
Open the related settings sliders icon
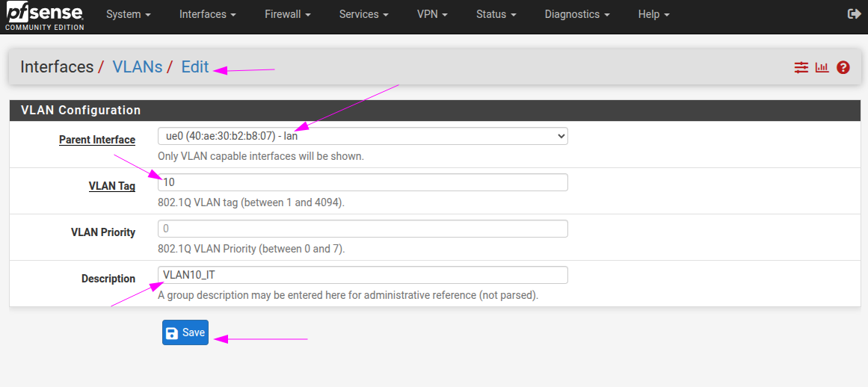click(x=801, y=67)
